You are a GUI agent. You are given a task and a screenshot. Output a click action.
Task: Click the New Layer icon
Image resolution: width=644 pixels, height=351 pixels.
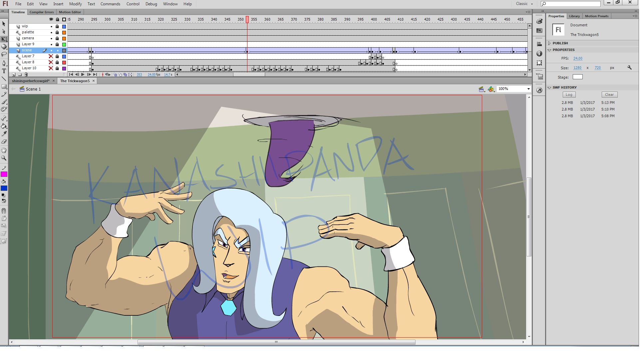14,75
